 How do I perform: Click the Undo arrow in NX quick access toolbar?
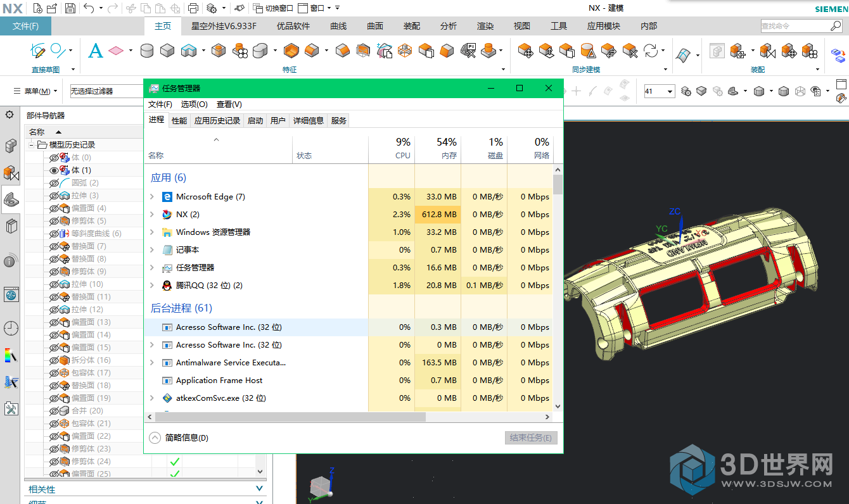[89, 8]
